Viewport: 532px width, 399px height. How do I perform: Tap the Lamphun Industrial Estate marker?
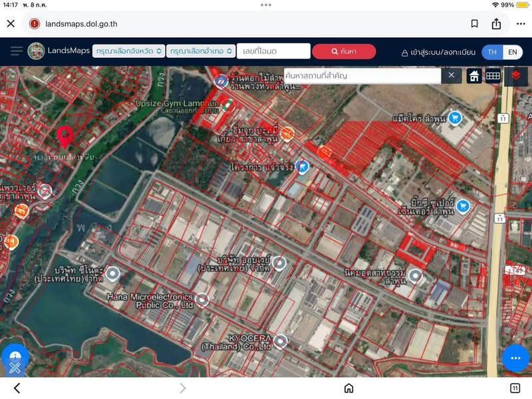tap(415, 276)
